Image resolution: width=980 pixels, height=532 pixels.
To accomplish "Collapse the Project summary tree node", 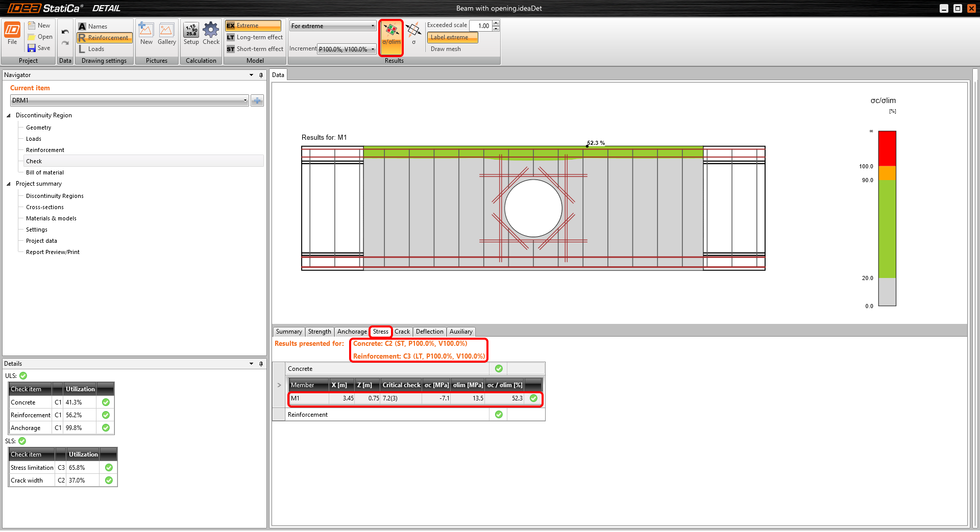I will [x=8, y=184].
